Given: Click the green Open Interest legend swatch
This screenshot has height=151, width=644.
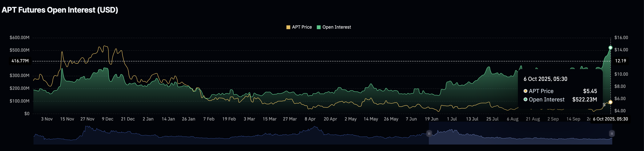Looking at the screenshot, I should pos(319,27).
